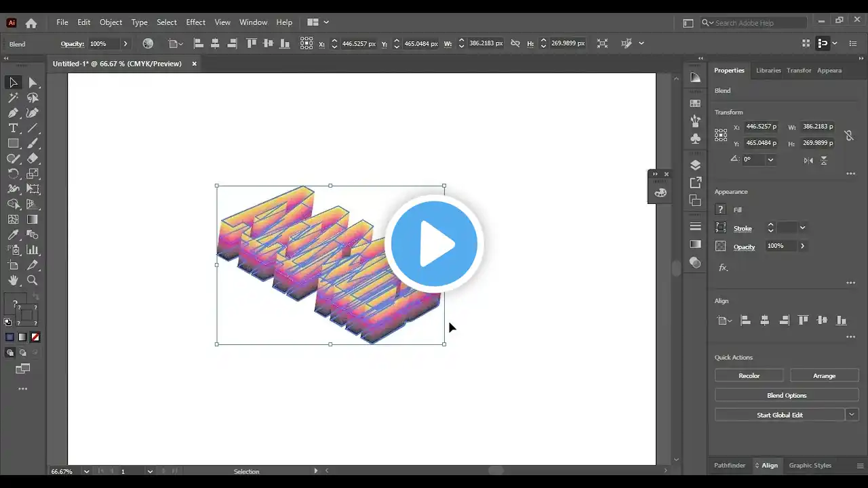This screenshot has width=868, height=488.
Task: Select the Type tool
Action: click(14, 128)
